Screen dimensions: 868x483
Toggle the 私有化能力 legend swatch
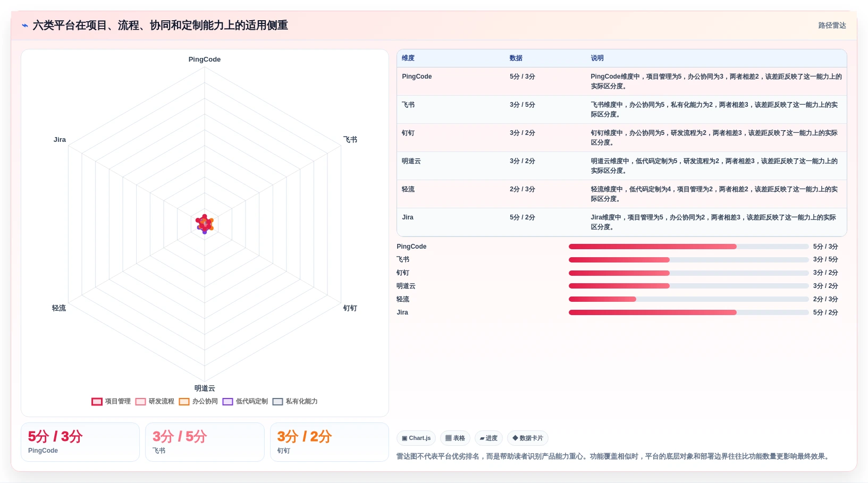point(277,402)
